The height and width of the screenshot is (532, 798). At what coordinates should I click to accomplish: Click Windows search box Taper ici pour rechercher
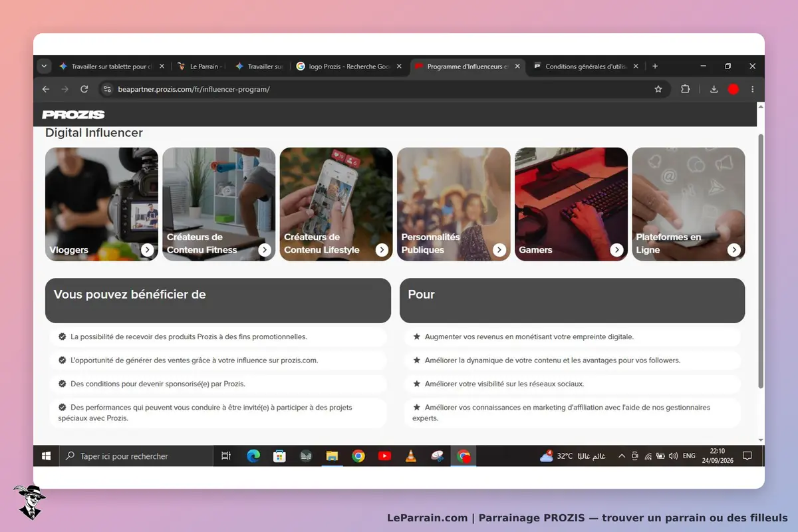click(136, 456)
